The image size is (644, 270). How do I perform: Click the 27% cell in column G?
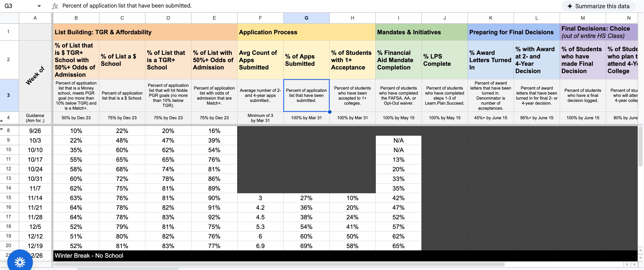306,198
